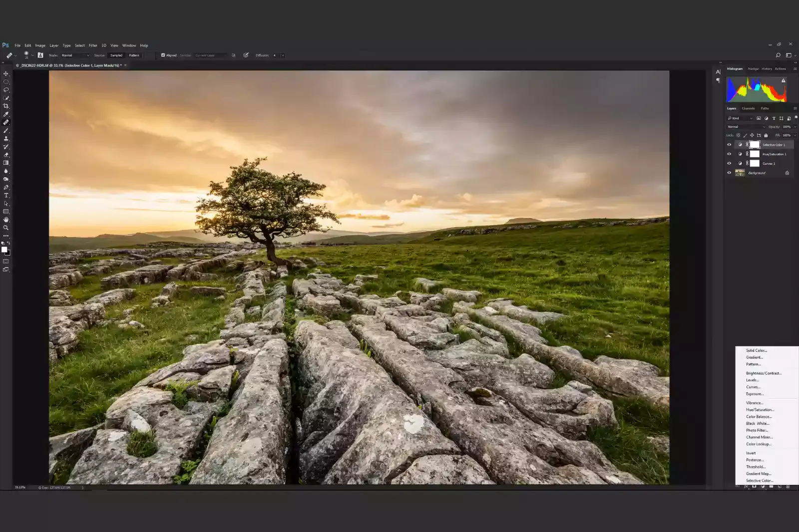The image size is (799, 532).
Task: Select the Clone Stamp tool
Action: [6, 138]
